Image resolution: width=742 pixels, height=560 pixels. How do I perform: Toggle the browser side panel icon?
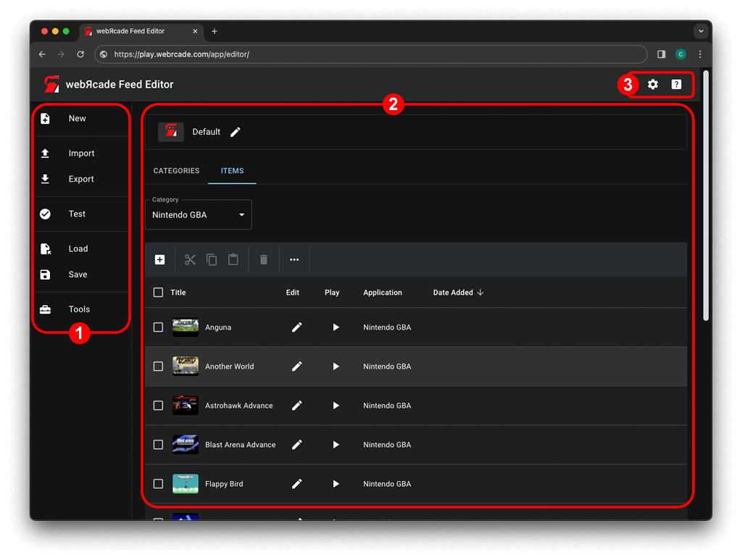[662, 54]
